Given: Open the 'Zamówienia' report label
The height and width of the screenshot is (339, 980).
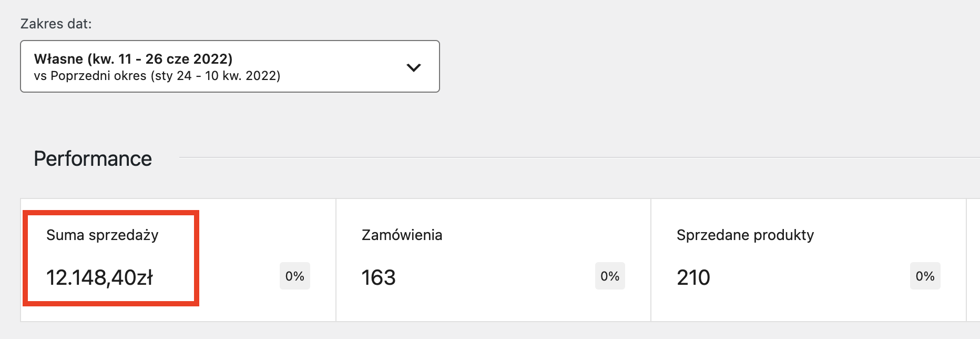Looking at the screenshot, I should coord(402,235).
